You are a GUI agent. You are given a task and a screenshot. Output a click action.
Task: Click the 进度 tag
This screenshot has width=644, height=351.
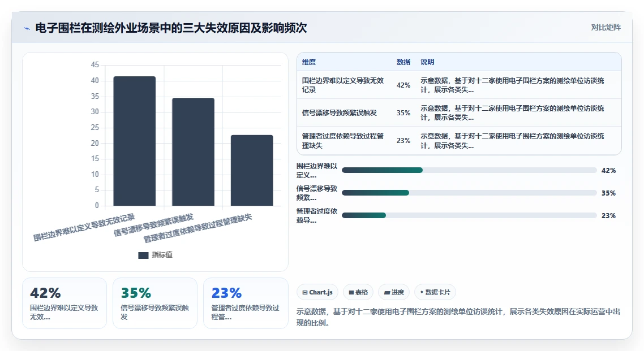(x=394, y=292)
